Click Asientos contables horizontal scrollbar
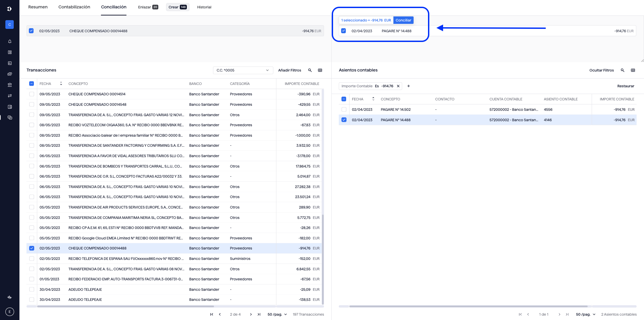The width and height of the screenshot is (644, 320). (468, 306)
